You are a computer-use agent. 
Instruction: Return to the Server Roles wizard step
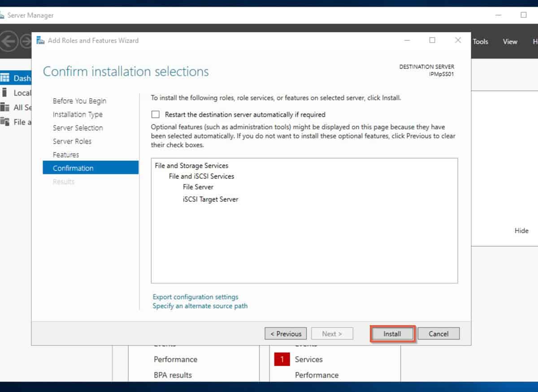tap(72, 141)
